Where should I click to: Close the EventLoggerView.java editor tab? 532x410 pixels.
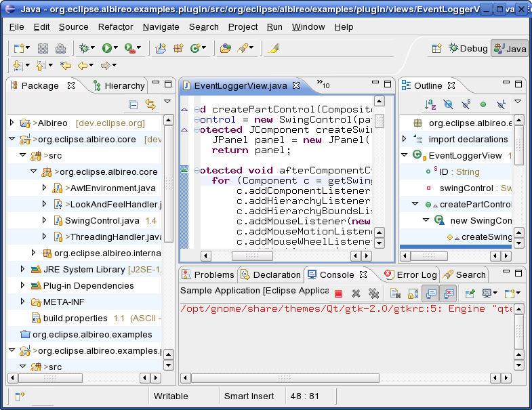(295, 86)
